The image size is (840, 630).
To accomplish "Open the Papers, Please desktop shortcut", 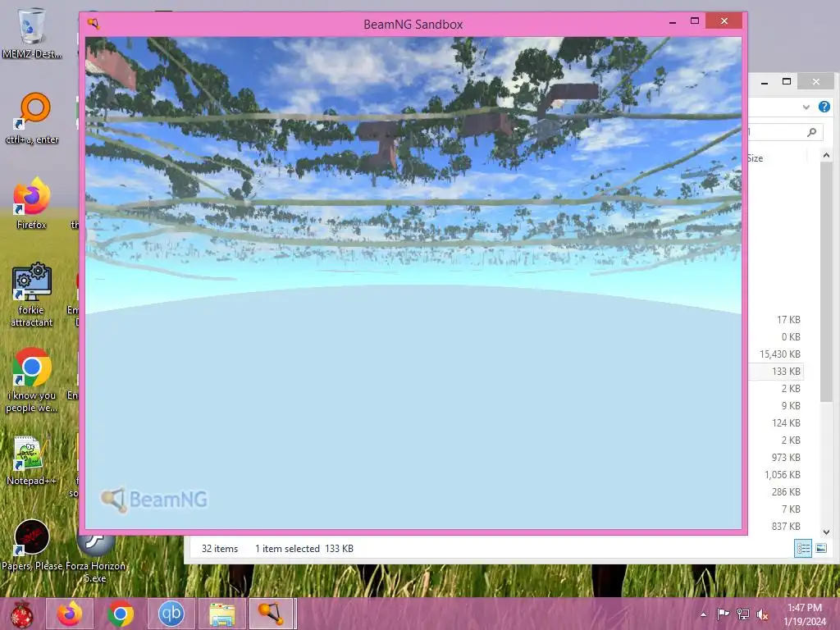I will (x=32, y=544).
